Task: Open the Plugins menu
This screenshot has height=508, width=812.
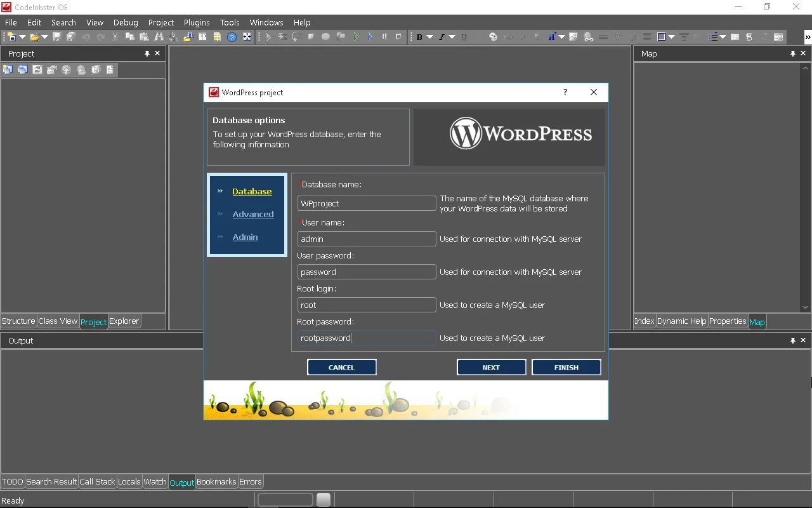Action: [197, 22]
